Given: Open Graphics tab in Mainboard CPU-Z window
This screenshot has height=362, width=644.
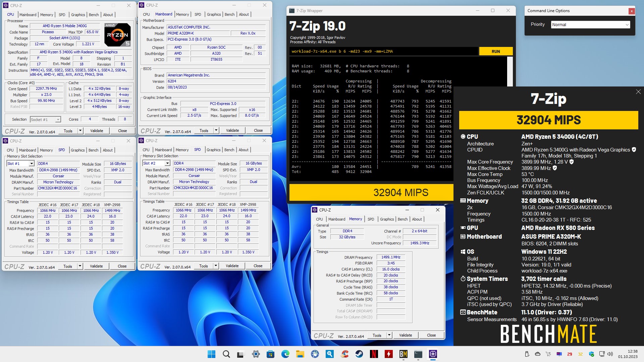Looking at the screenshot, I should tap(214, 14).
